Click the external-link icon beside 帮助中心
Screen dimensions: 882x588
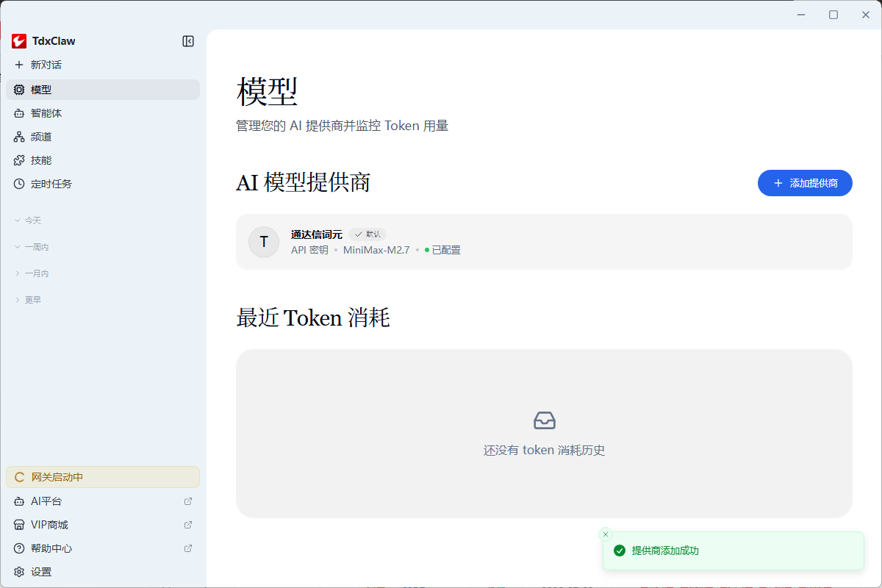coord(188,548)
